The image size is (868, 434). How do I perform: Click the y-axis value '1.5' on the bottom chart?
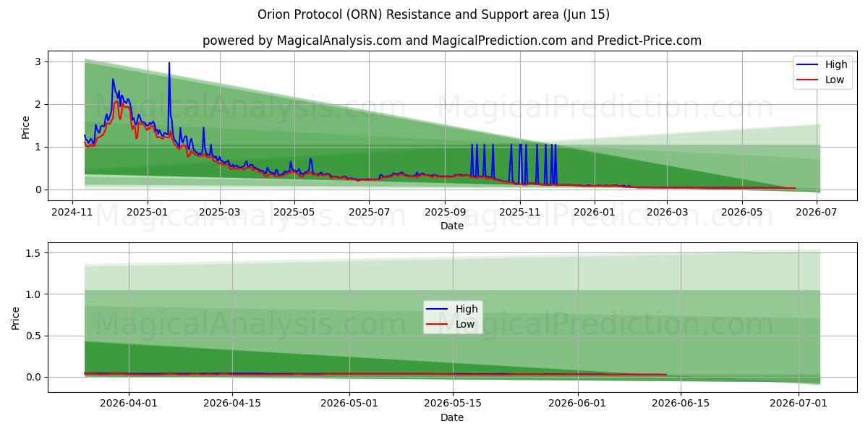click(x=34, y=253)
